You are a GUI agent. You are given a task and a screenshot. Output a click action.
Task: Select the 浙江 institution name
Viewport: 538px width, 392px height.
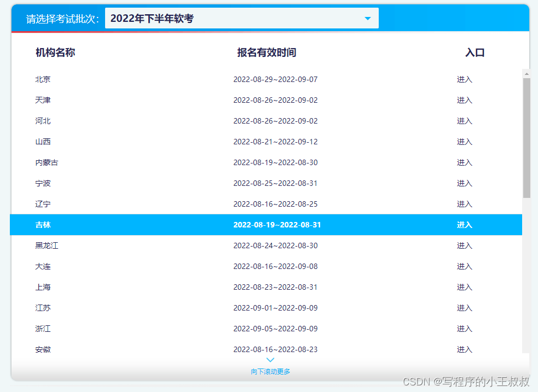43,329
